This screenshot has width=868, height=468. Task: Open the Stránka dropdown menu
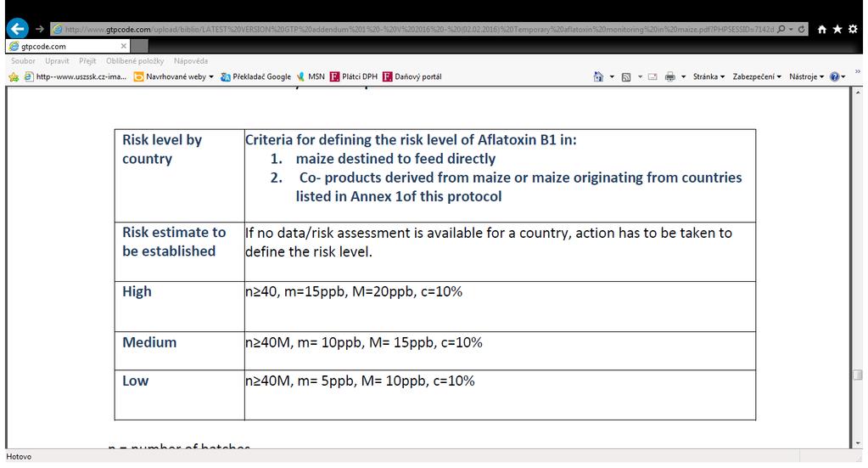[708, 77]
